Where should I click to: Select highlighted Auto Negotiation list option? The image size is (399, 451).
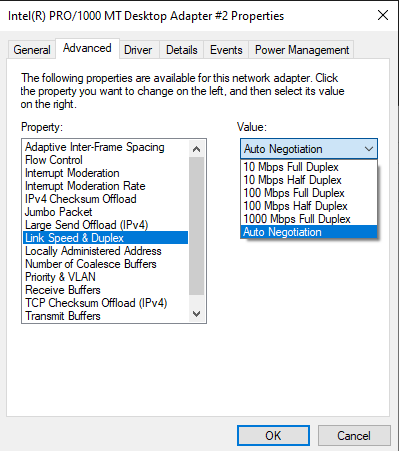pos(309,232)
